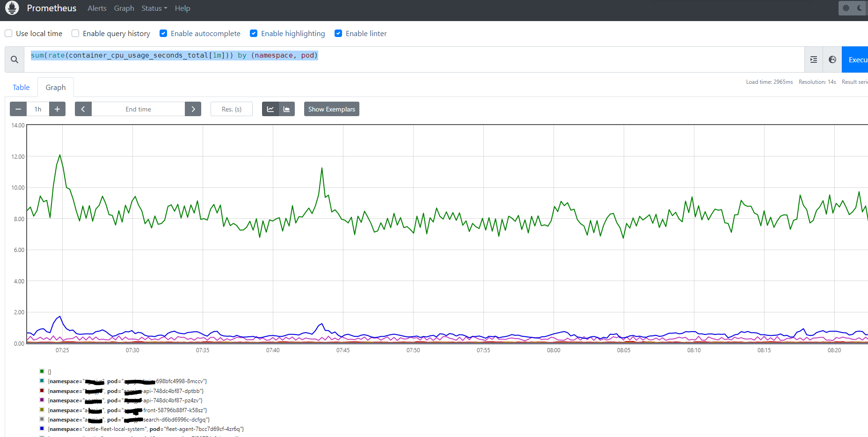This screenshot has width=868, height=437.
Task: Enable the Use local time checkbox
Action: pyautogui.click(x=8, y=33)
